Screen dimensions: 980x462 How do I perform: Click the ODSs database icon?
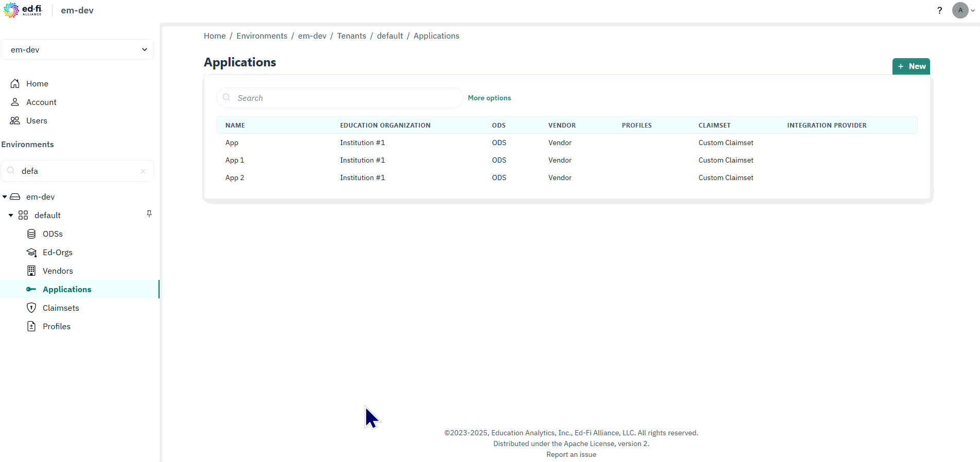[31, 234]
